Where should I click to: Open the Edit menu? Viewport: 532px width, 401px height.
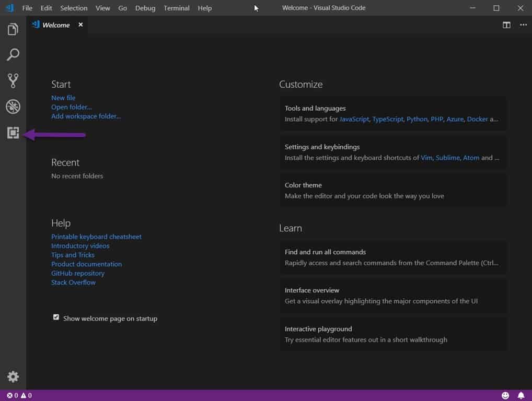coord(46,8)
